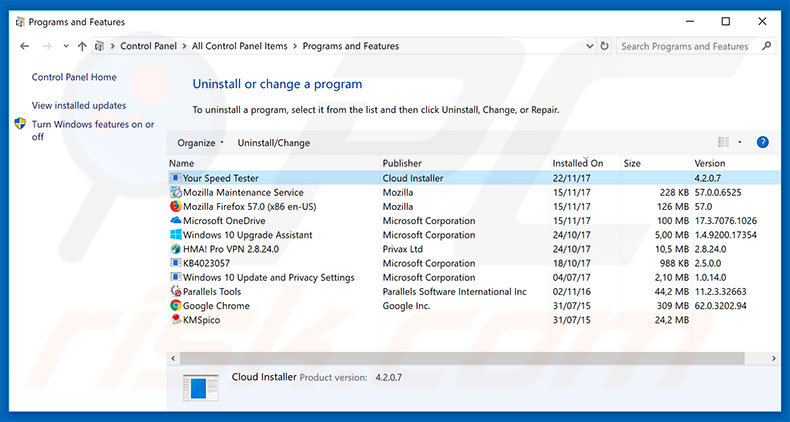Click the search magnifier icon
This screenshot has height=422, width=790.
(766, 46)
